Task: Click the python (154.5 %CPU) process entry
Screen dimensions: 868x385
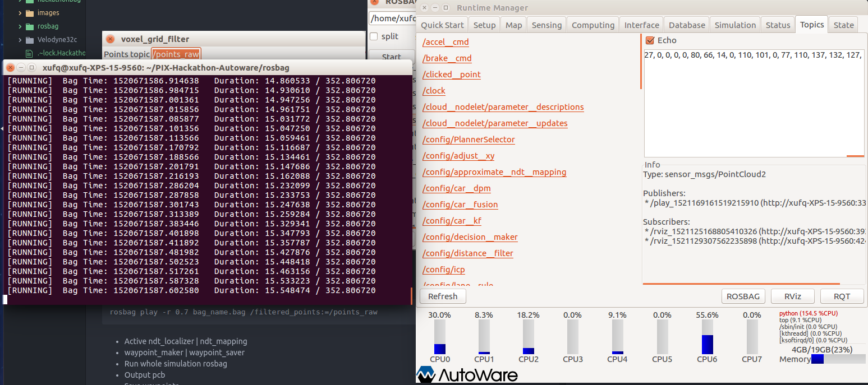Action: (x=809, y=313)
